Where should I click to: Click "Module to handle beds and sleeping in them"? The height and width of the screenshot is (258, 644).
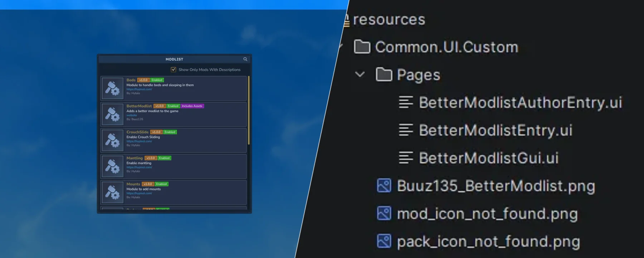160,85
